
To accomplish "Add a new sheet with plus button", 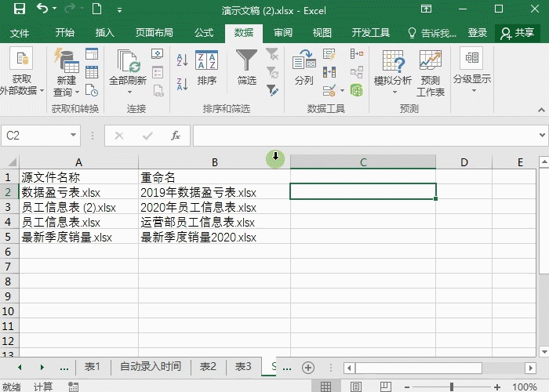I will tap(308, 368).
